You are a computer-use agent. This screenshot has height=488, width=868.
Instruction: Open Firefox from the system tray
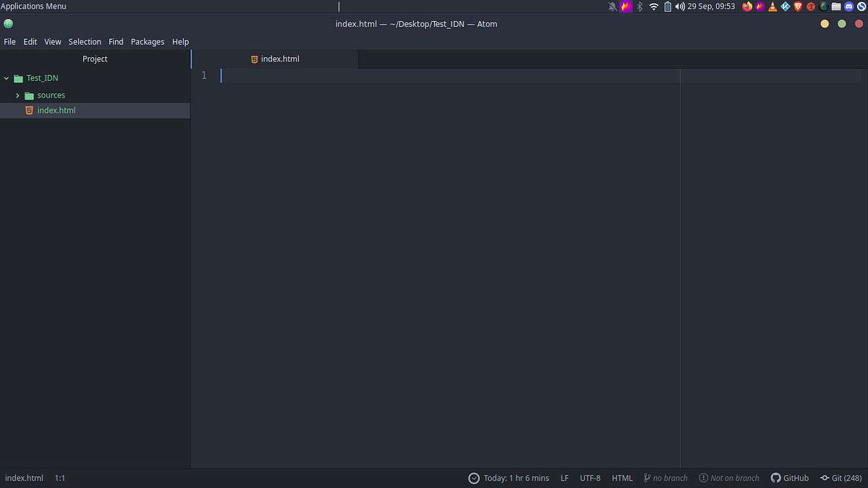[747, 7]
